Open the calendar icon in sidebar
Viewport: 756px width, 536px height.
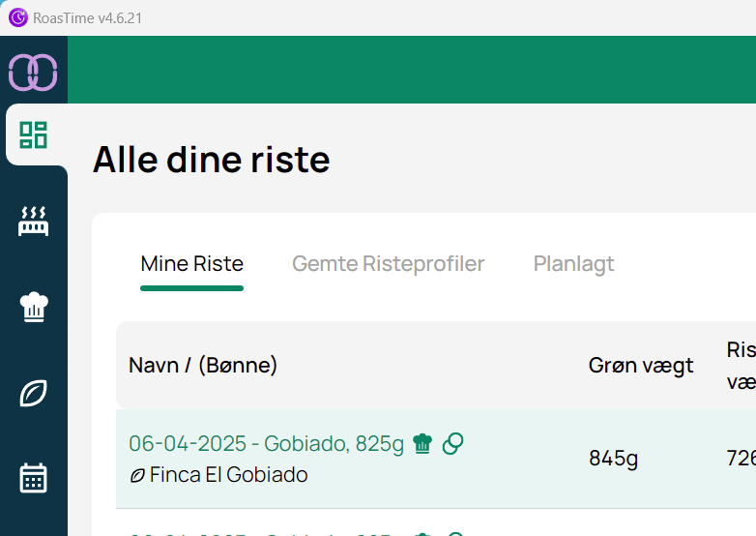point(34,478)
